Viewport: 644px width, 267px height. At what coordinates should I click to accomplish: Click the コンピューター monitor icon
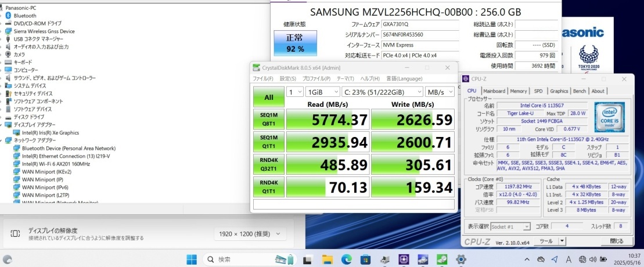click(x=8, y=70)
